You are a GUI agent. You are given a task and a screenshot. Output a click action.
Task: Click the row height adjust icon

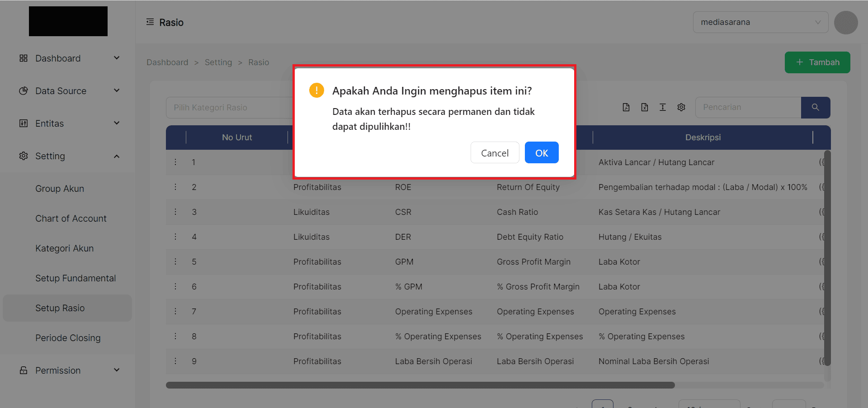click(x=663, y=107)
